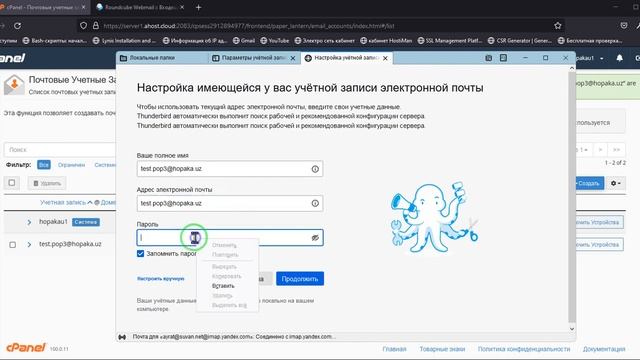Click the cPanel notifications bell
The height and width of the screenshot is (360, 640).
tap(619, 58)
